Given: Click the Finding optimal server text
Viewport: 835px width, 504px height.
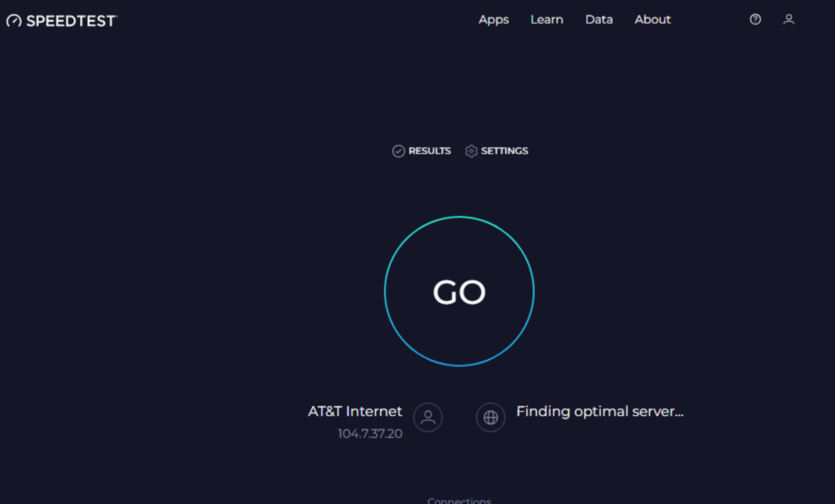Looking at the screenshot, I should pyautogui.click(x=599, y=412).
